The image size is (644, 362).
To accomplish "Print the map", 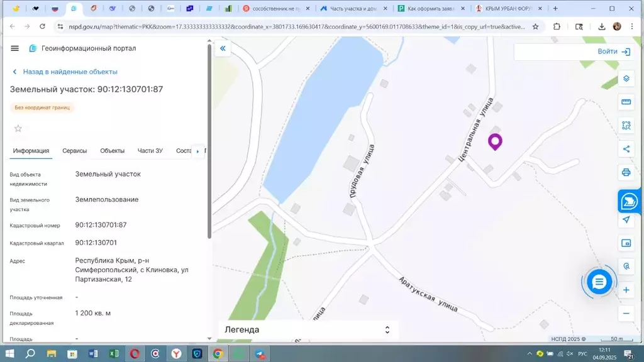I will point(626,172).
